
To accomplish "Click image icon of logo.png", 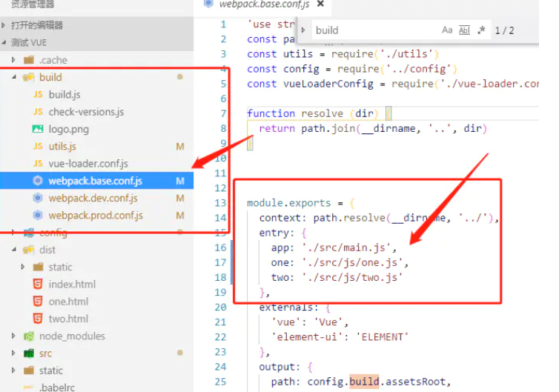I will 38,129.
